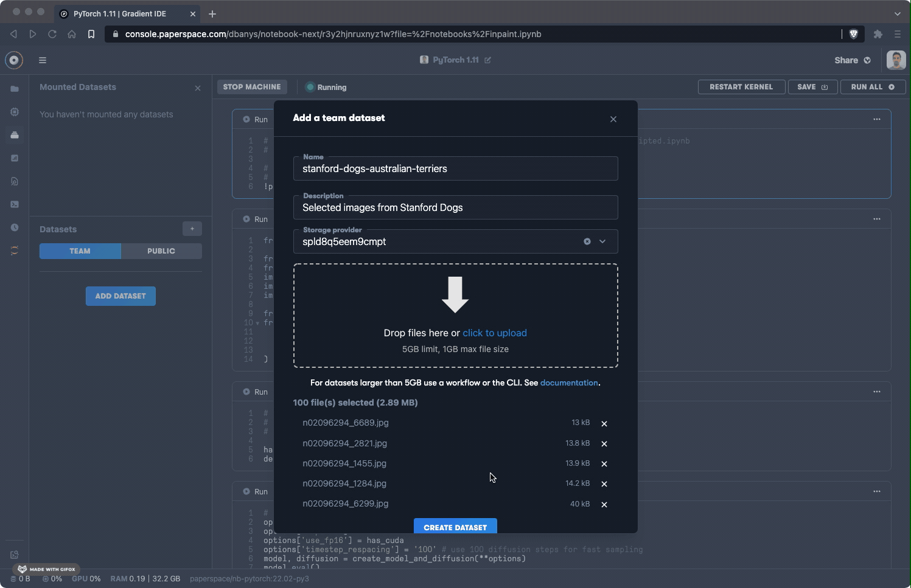This screenshot has height=588, width=911.
Task: Remove file n02096294_1284.jpg from selection
Action: [604, 484]
